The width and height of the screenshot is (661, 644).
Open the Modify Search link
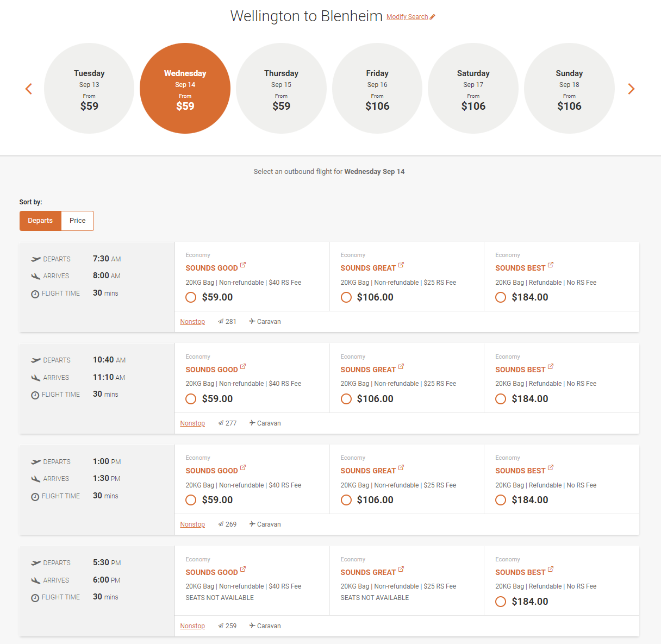click(x=407, y=17)
